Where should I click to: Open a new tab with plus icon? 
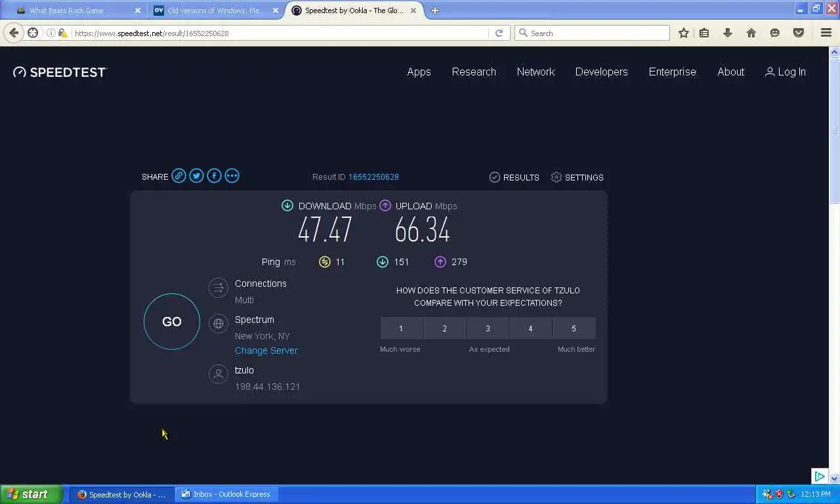coord(434,10)
